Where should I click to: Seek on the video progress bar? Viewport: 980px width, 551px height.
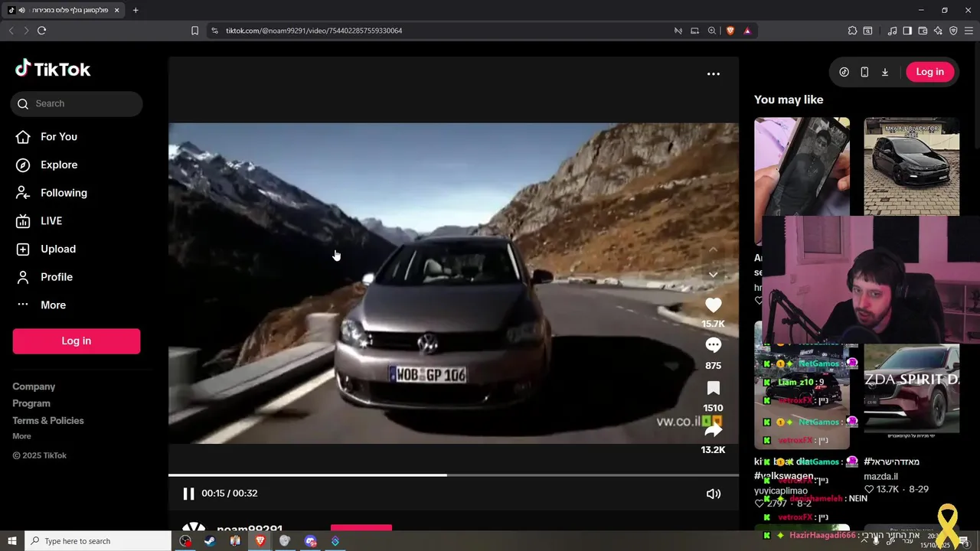pos(453,475)
